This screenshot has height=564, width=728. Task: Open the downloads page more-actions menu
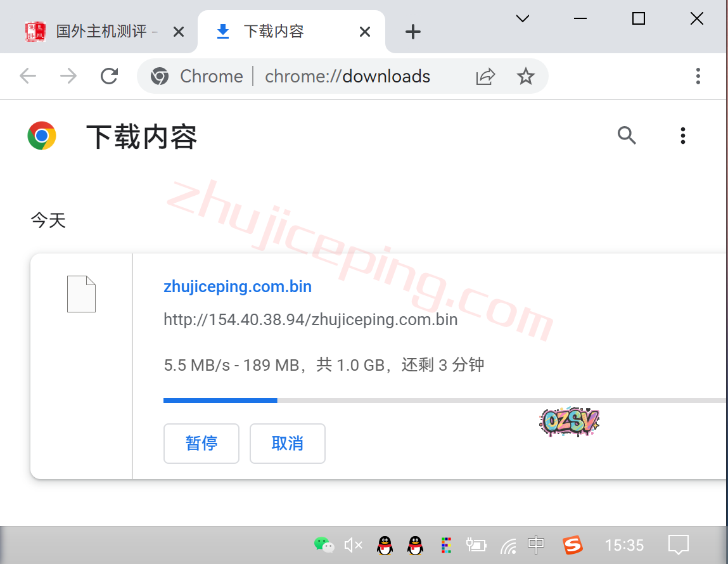682,136
